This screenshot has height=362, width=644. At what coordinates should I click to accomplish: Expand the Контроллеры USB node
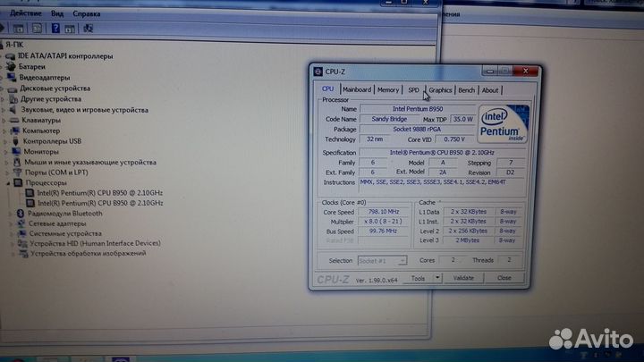(5, 141)
